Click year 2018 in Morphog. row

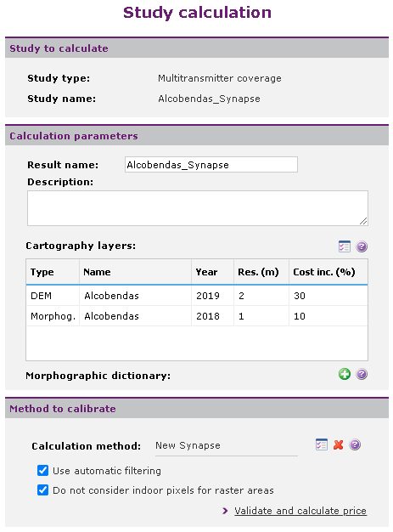[208, 316]
